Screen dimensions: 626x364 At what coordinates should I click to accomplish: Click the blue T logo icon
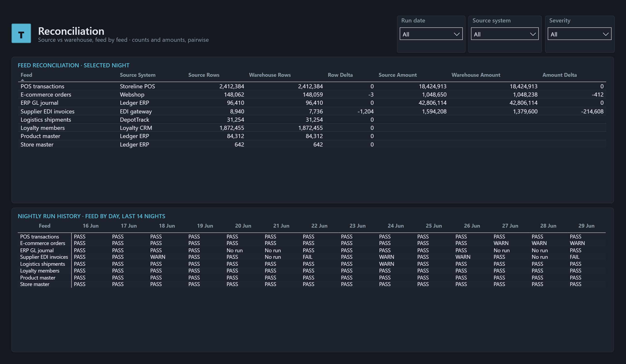pos(21,33)
